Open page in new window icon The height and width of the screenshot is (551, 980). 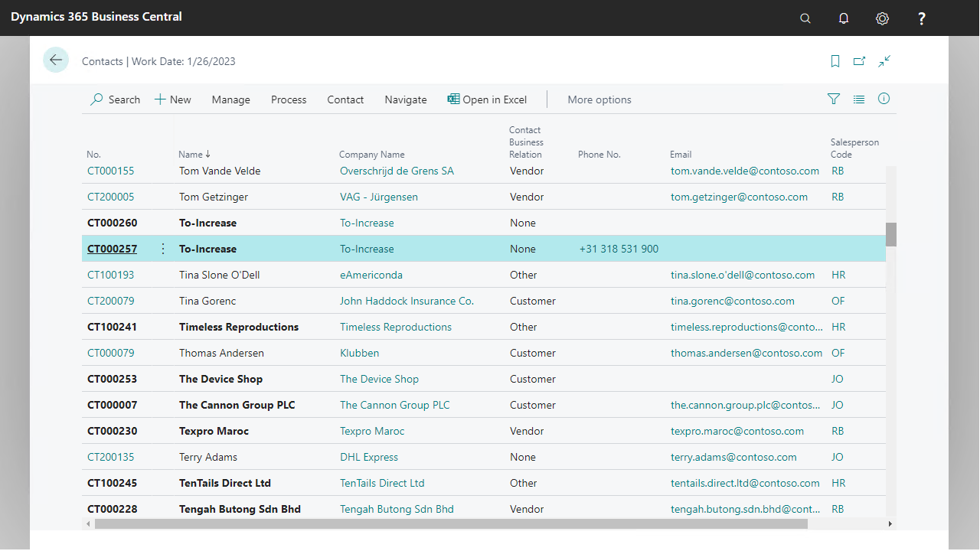[x=860, y=61]
